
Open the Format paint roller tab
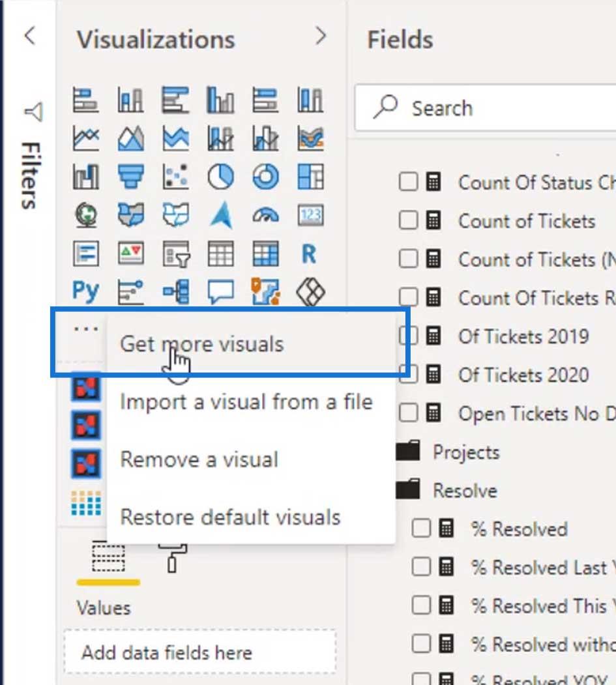tap(173, 557)
